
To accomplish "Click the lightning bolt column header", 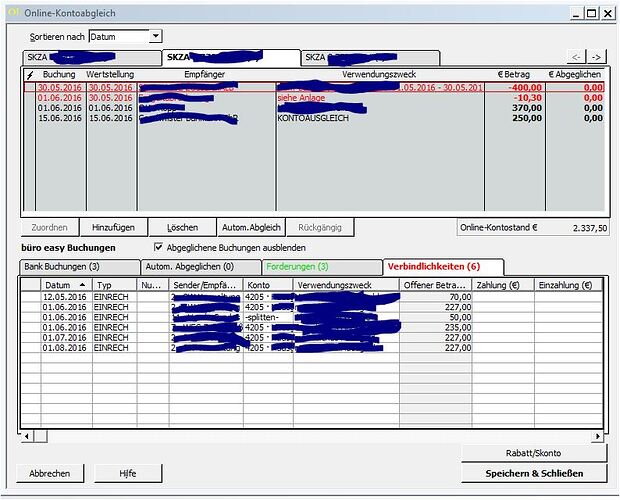I will coord(30,75).
